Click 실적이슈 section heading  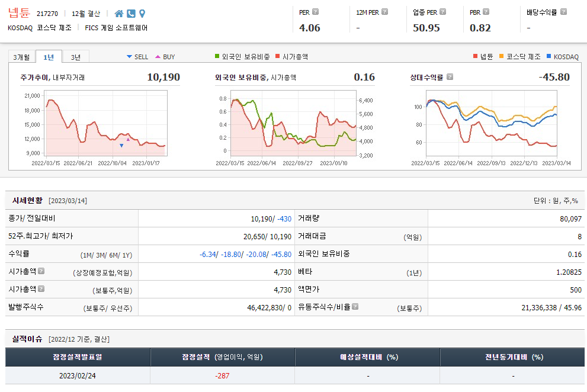click(27, 339)
